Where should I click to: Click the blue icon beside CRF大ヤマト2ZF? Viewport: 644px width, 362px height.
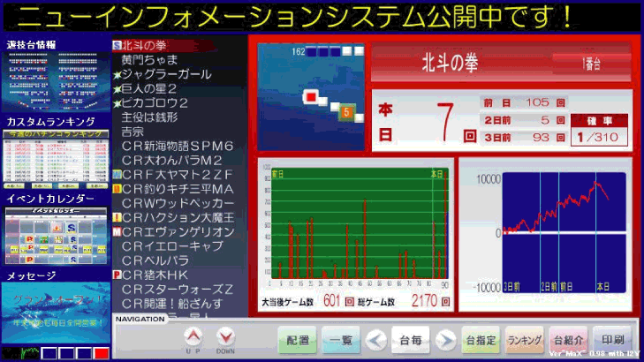tap(117, 175)
